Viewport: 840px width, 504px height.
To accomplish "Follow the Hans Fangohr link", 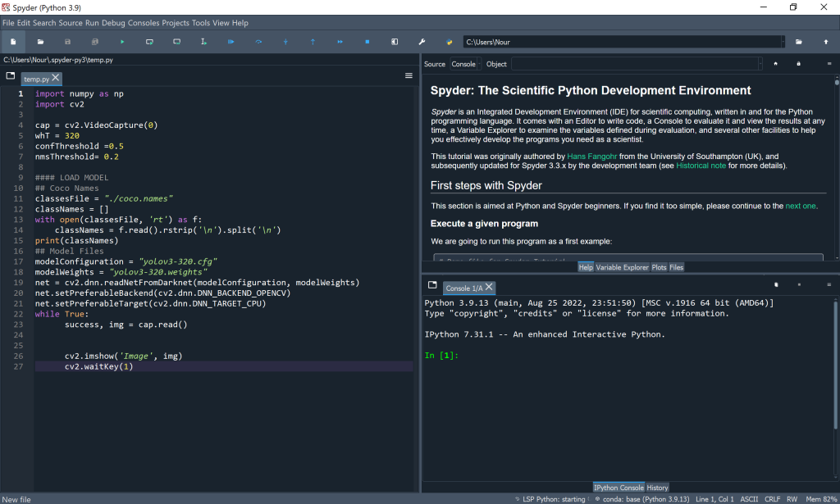I will (592, 157).
